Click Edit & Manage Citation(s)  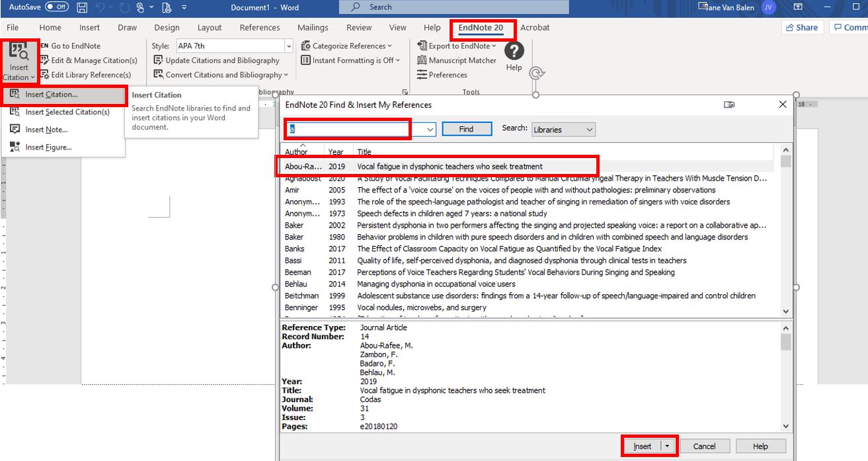[92, 60]
